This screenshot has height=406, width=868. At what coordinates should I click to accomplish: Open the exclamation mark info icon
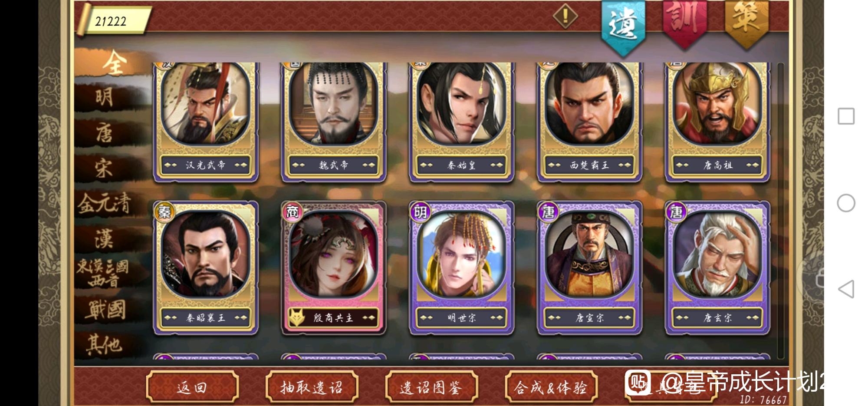pyautogui.click(x=565, y=17)
